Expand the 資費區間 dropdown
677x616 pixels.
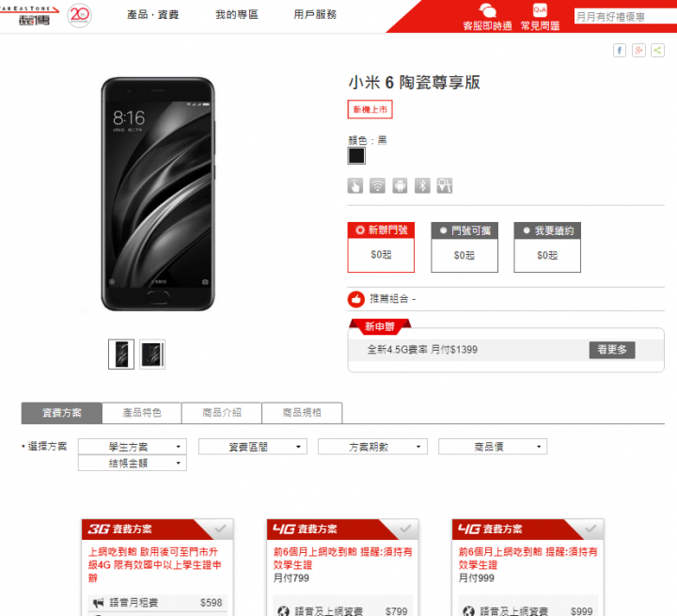(253, 447)
